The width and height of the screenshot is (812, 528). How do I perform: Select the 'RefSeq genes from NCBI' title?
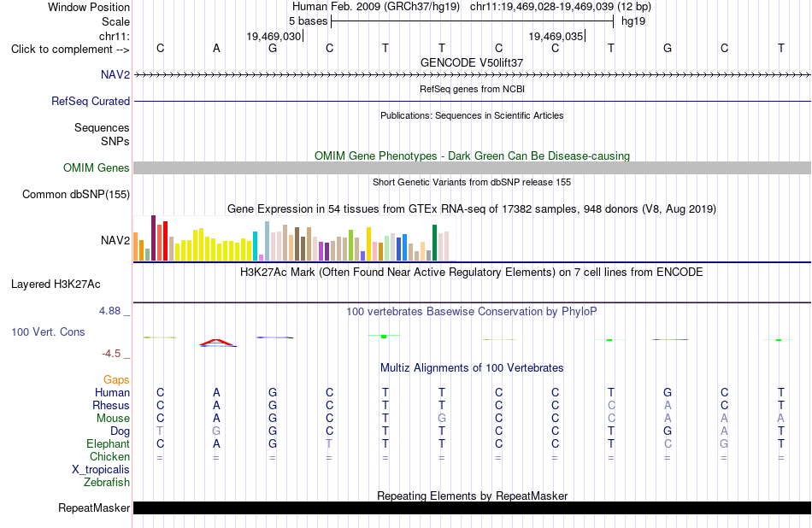pyautogui.click(x=472, y=89)
